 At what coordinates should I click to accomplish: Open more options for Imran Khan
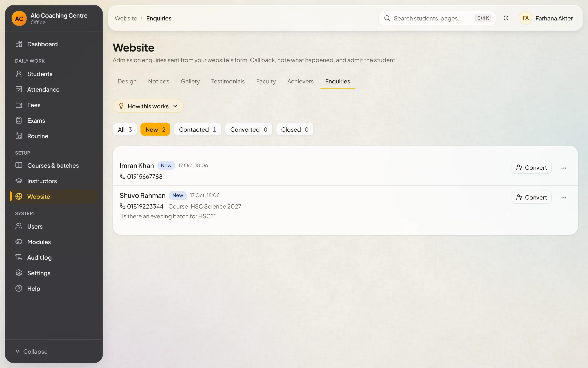pos(564,168)
